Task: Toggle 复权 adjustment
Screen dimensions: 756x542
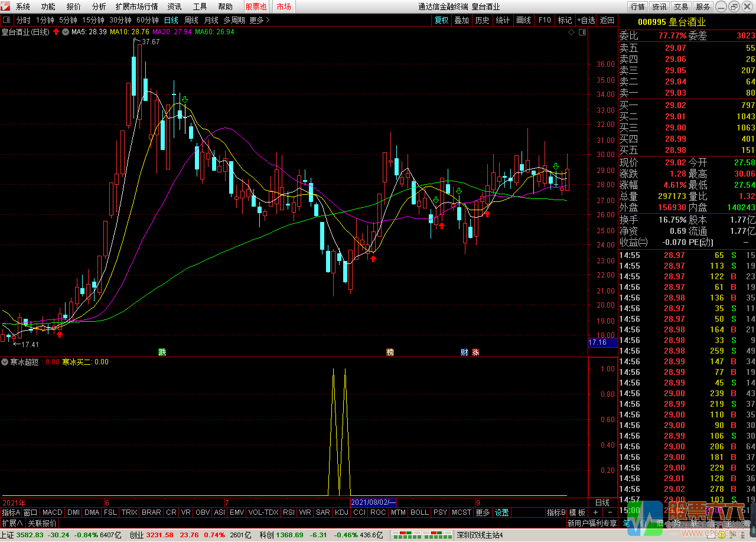Action: pyautogui.click(x=442, y=20)
